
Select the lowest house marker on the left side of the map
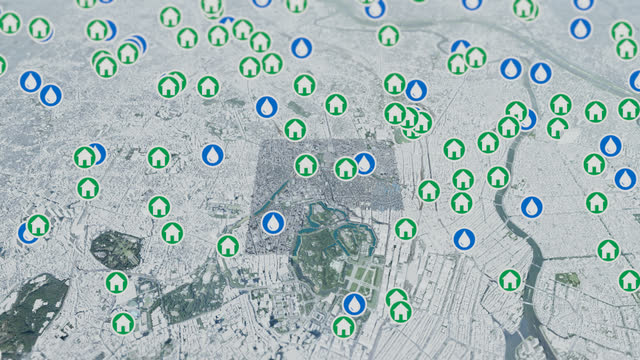[x=123, y=323]
